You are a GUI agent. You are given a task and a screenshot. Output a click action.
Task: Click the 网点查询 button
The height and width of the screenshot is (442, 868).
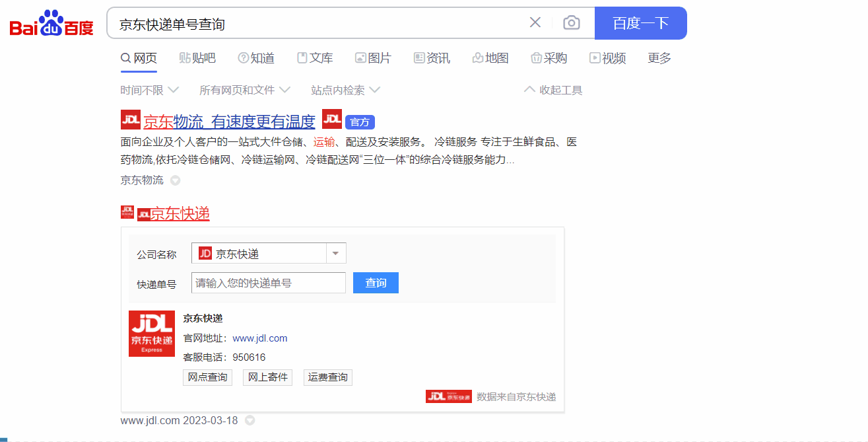[x=207, y=377]
